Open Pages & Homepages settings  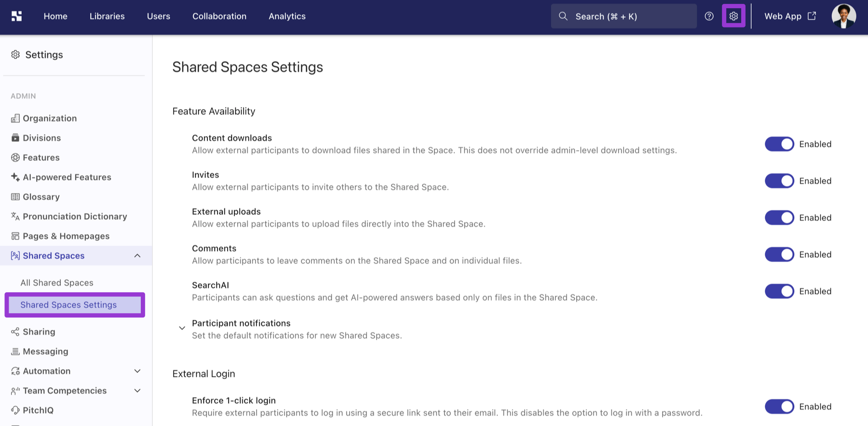coord(66,236)
